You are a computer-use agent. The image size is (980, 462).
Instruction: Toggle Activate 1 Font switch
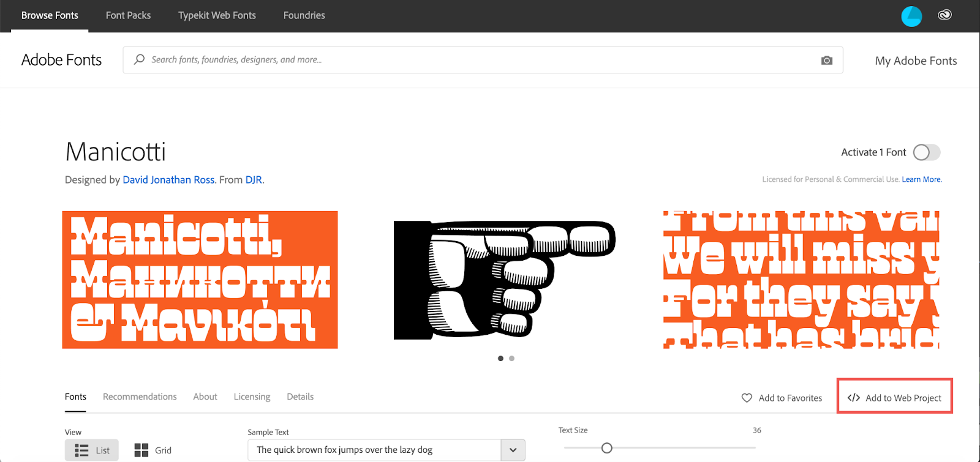click(x=927, y=152)
